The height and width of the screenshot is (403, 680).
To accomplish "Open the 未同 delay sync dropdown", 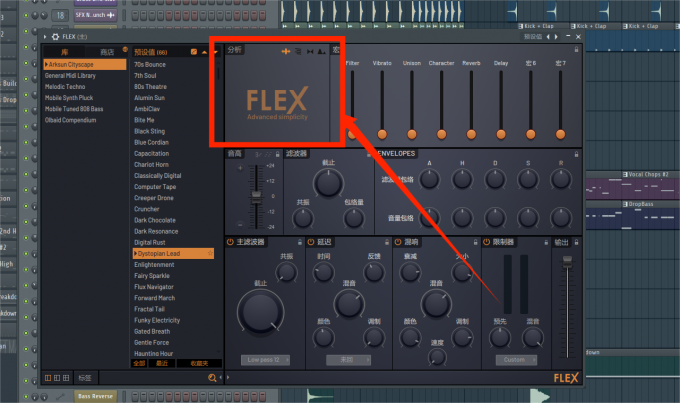I will click(x=349, y=360).
